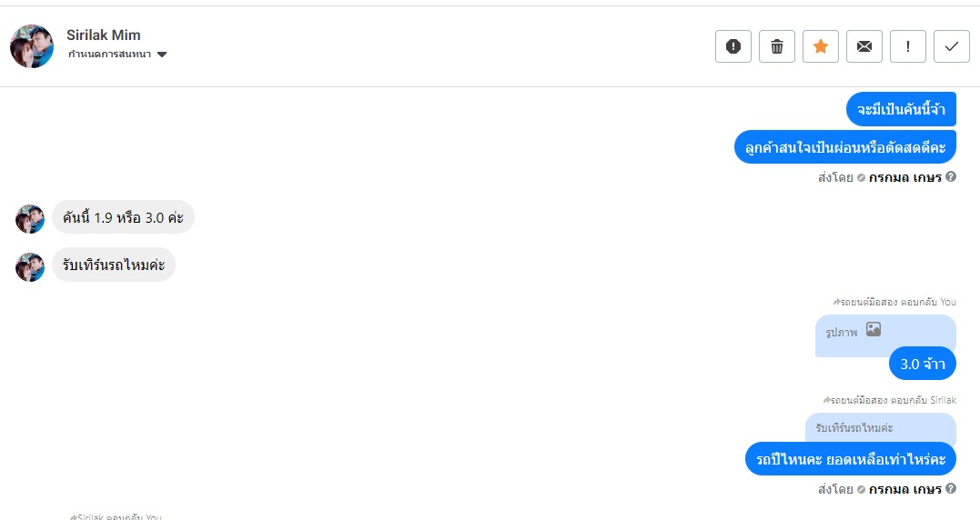Click the 'จะมีเป็นคันนี้จ้า' message bubble
980x520 pixels.
pos(901,110)
